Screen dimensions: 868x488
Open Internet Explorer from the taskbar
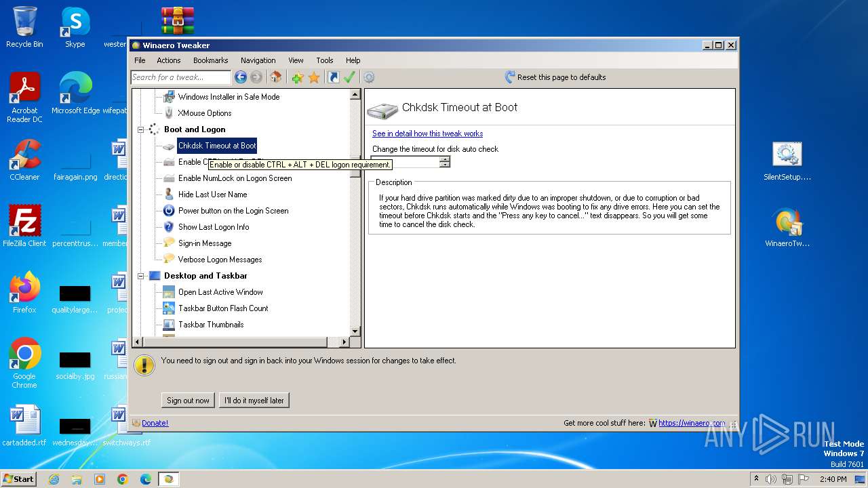[54, 479]
